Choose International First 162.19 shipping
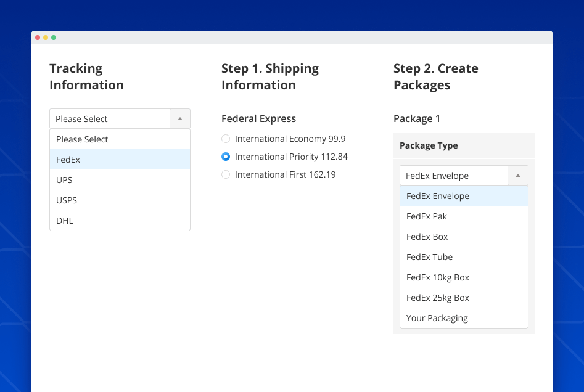The width and height of the screenshot is (584, 392). (226, 174)
